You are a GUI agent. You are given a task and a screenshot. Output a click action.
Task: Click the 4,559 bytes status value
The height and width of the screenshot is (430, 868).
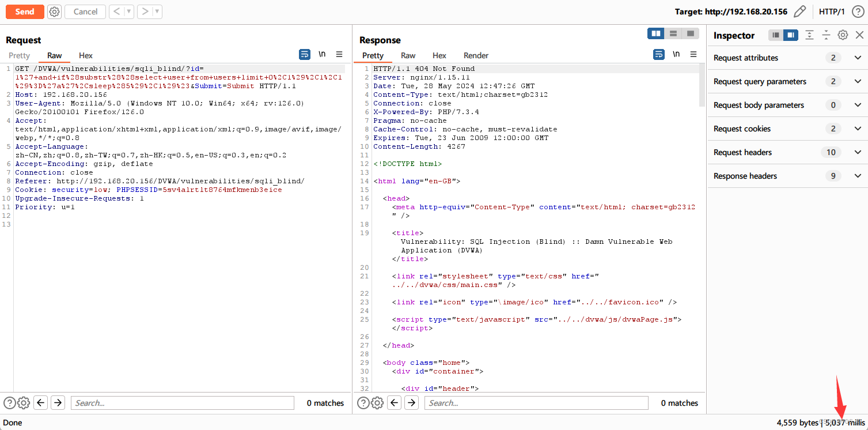pyautogui.click(x=797, y=423)
